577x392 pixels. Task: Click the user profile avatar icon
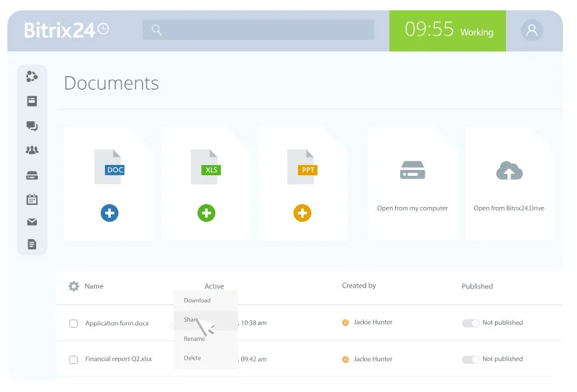tap(531, 30)
